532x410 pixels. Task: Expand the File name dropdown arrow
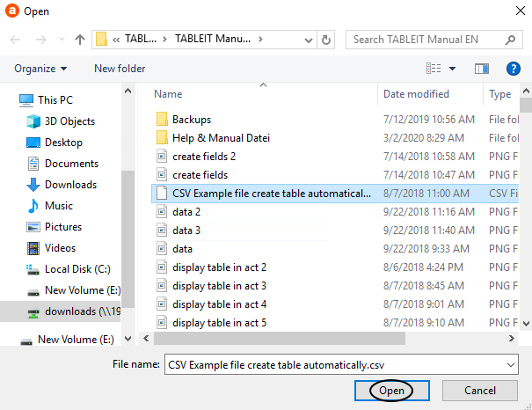point(511,365)
